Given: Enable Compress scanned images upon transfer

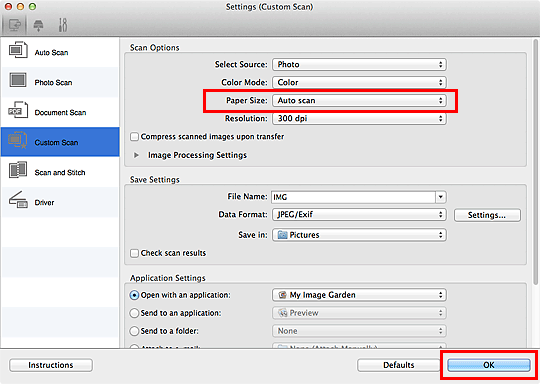Looking at the screenshot, I should tap(134, 137).
